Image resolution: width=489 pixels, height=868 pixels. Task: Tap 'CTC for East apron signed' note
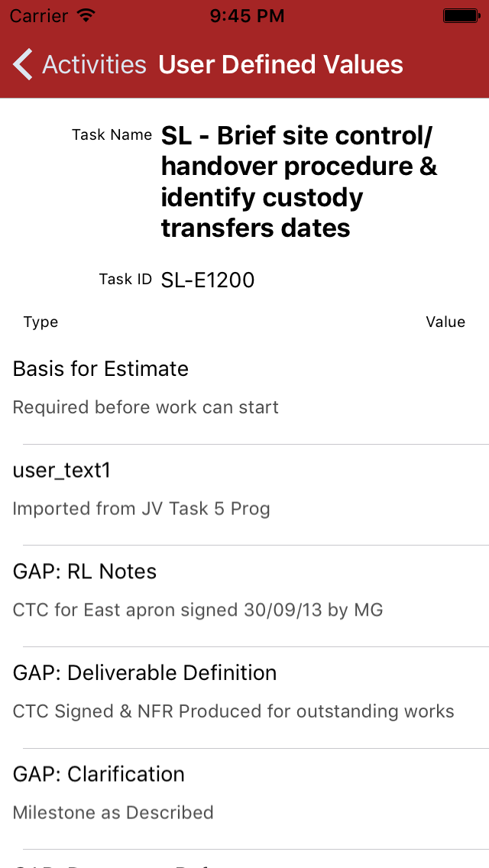198,610
